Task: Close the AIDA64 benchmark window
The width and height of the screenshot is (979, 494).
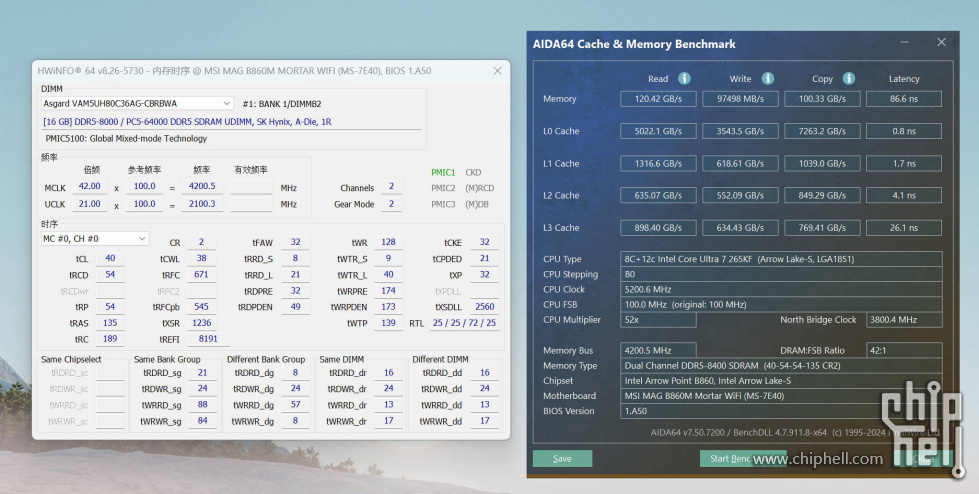Action: [942, 42]
